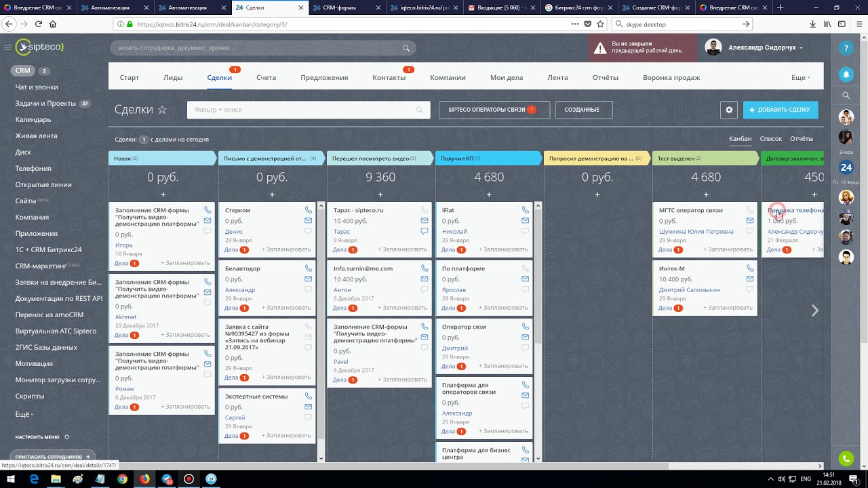Click the warning triangle alert icon
Viewport: 868px width, 488px height.
pos(600,48)
